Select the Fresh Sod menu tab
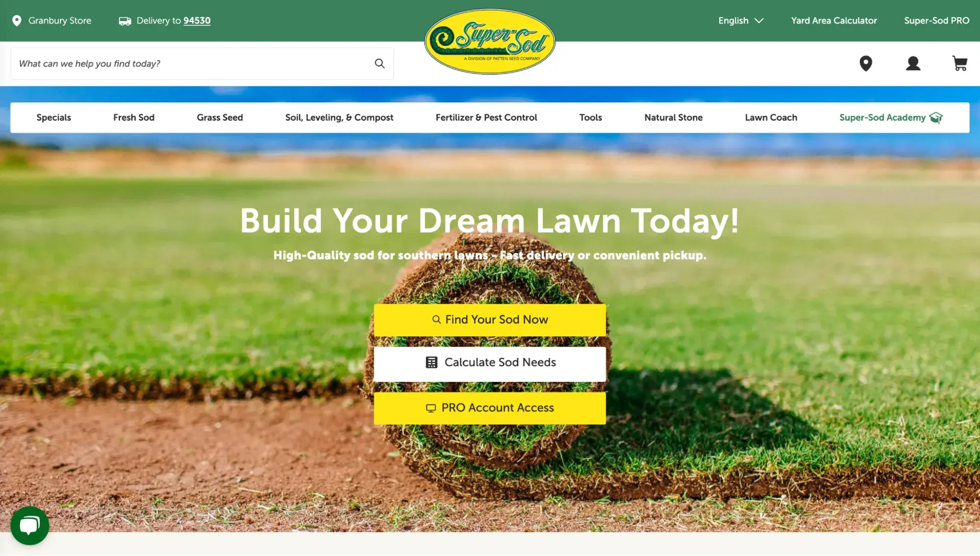 point(134,118)
